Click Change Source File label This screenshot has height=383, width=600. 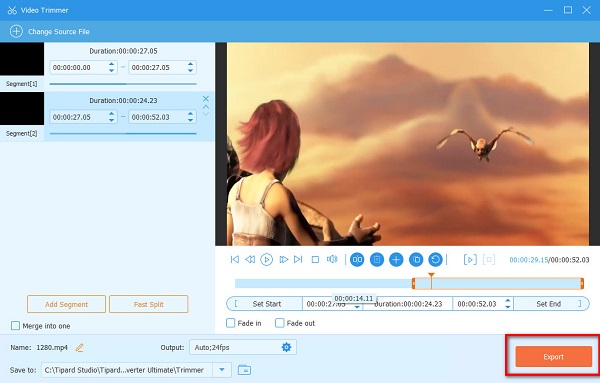[59, 31]
